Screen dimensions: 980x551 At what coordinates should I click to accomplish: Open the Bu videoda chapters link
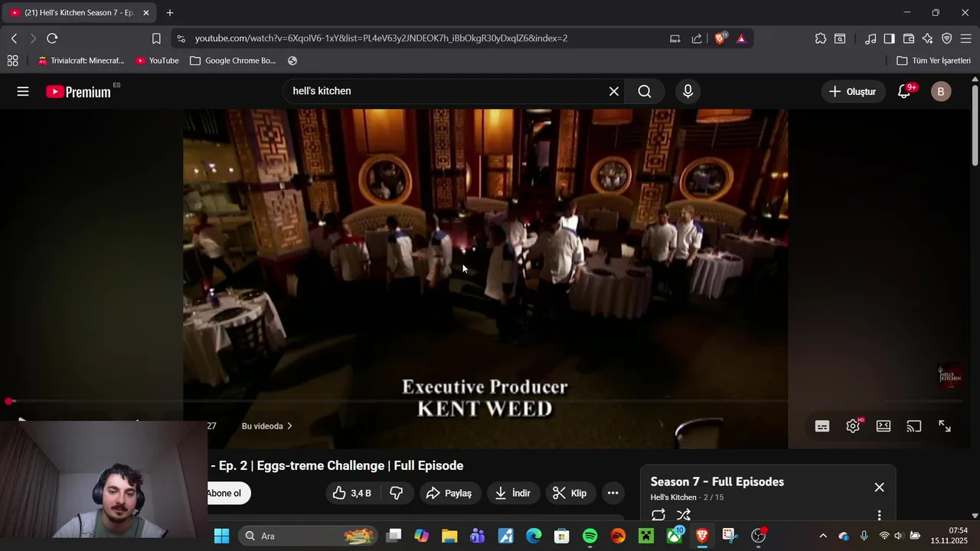click(x=266, y=426)
